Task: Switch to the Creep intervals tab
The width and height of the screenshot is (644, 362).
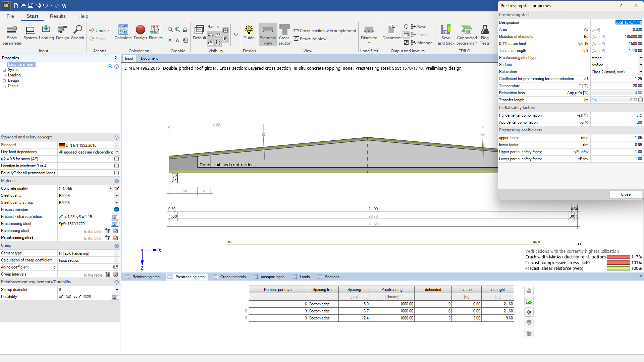Action: coord(232,277)
